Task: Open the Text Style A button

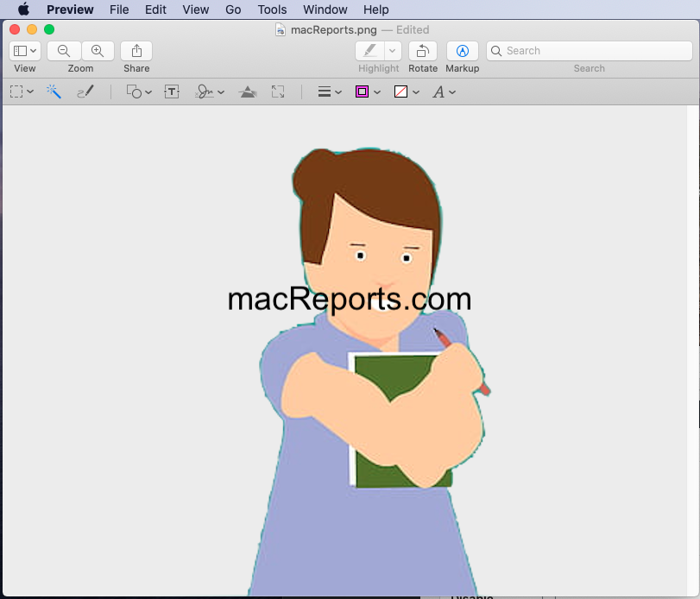Action: click(438, 92)
